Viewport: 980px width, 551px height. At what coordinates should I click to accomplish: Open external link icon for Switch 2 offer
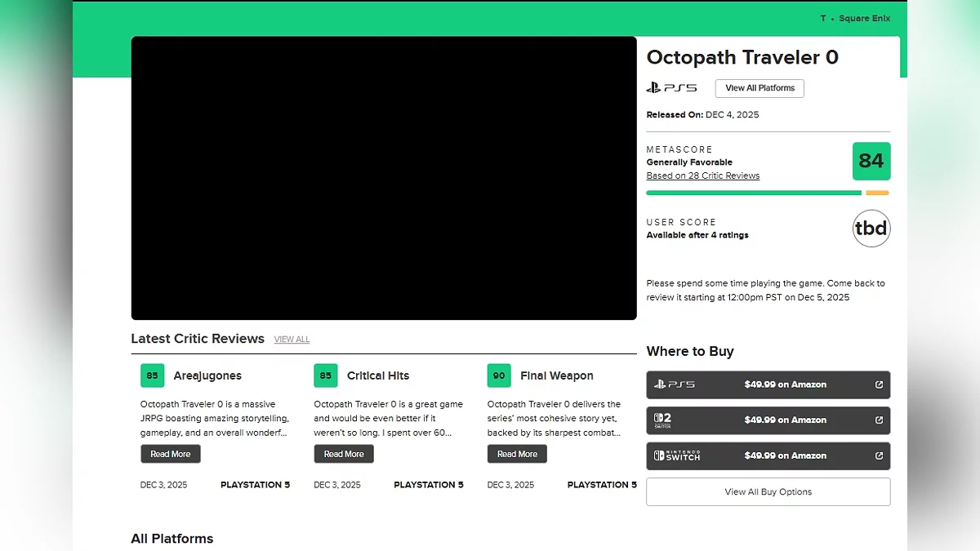click(879, 420)
